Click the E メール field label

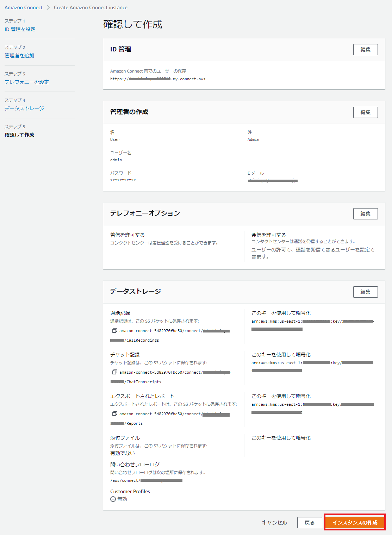click(x=256, y=173)
